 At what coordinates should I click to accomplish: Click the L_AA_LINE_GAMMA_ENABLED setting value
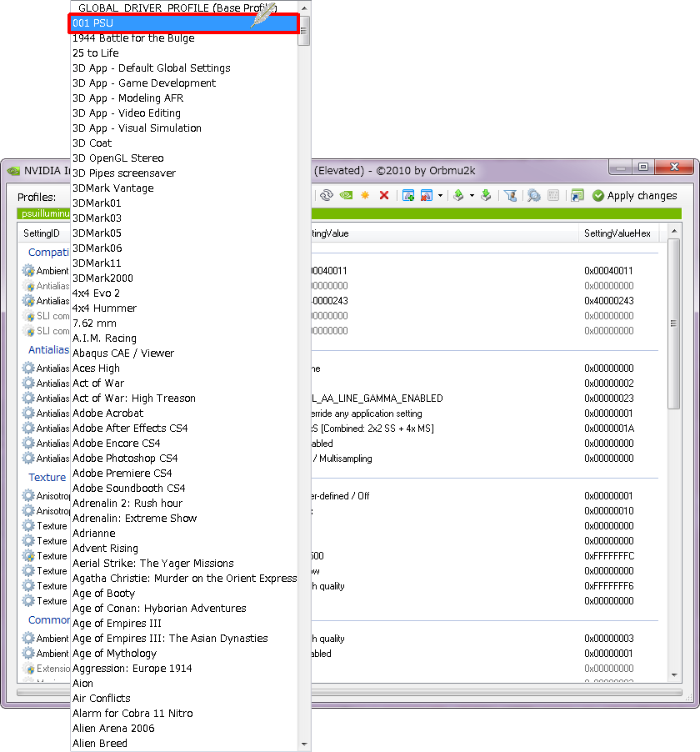point(377,398)
